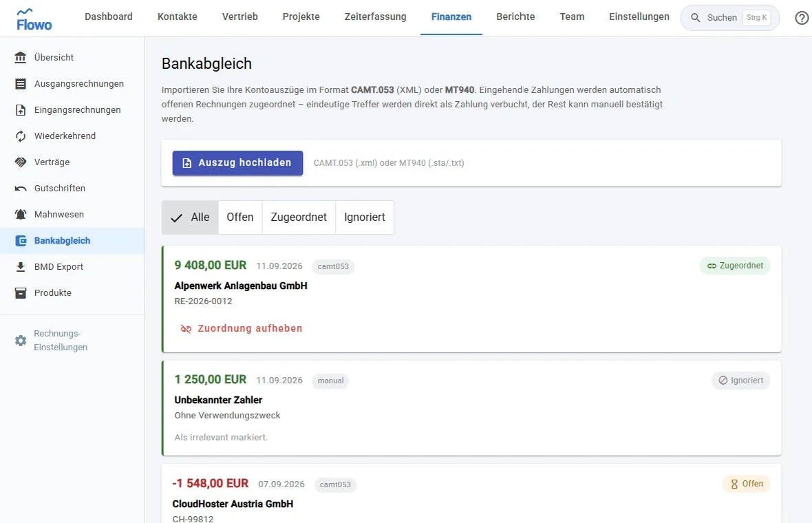Open the Kontakte tab

(x=177, y=17)
